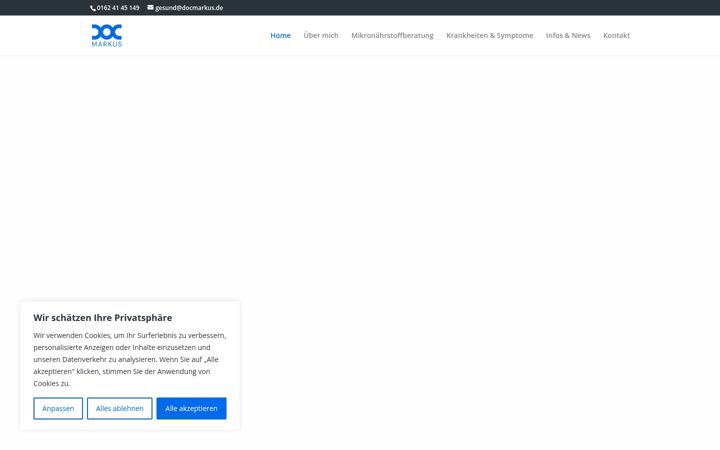The height and width of the screenshot is (450, 720).
Task: Click phone number 0162 41 45 149
Action: point(118,8)
